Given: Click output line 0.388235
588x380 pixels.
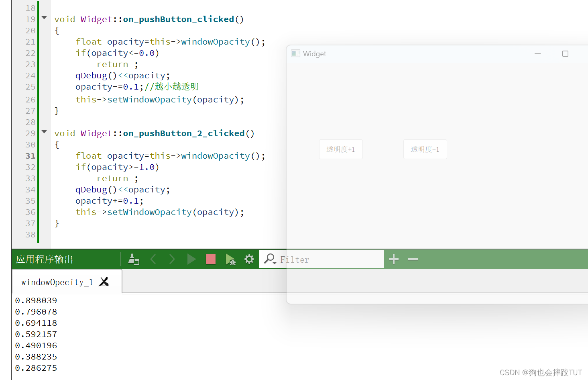Looking at the screenshot, I should coord(36,357).
